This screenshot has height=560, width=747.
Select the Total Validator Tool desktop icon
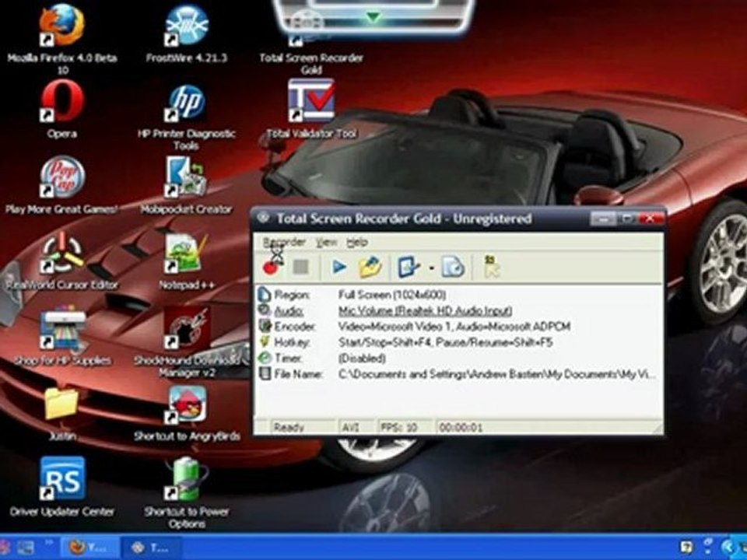[x=311, y=109]
